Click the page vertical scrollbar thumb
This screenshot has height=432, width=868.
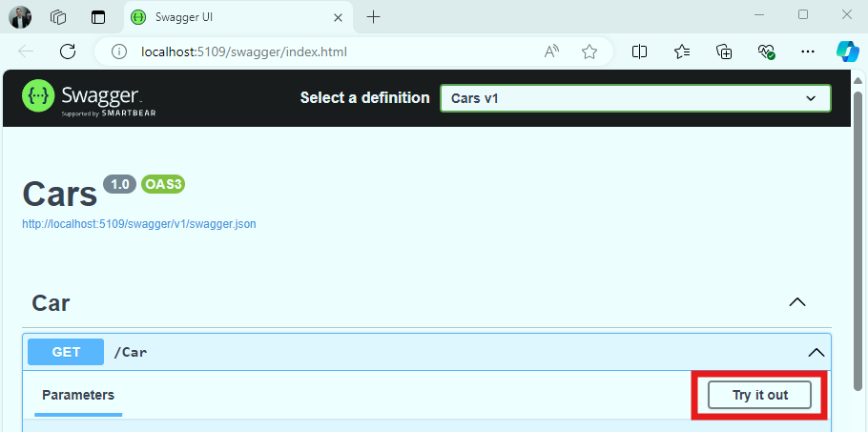858,239
